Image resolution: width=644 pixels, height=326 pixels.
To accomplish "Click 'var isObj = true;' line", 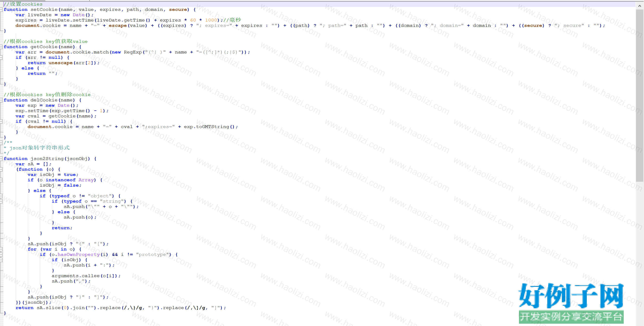I will tap(53, 175).
